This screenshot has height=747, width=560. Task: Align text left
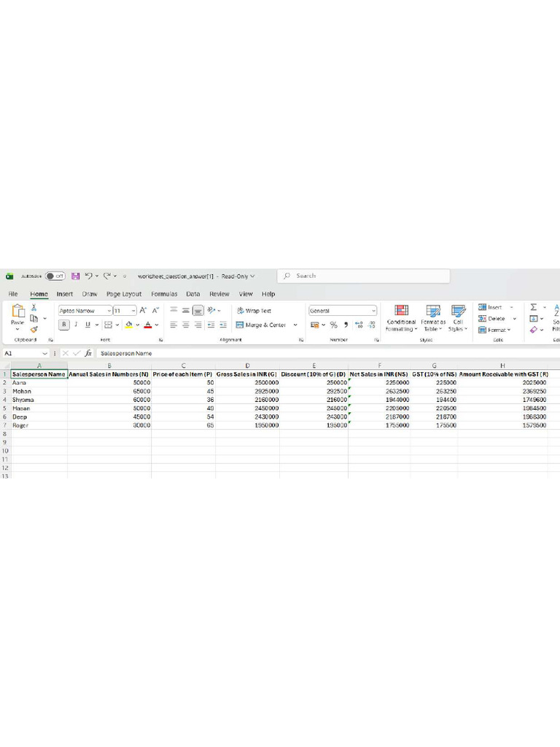point(174,325)
